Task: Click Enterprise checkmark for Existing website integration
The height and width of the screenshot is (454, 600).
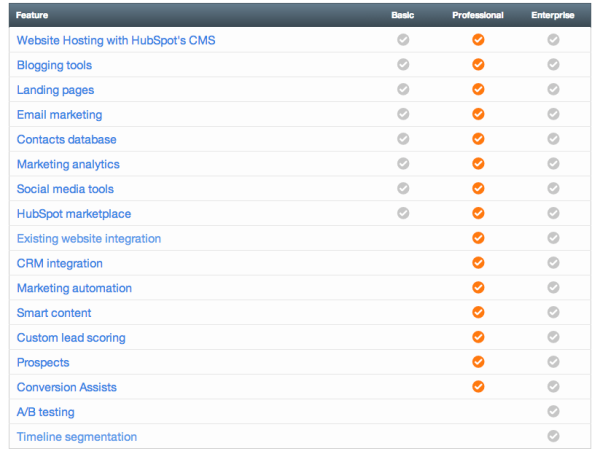Action: pyautogui.click(x=553, y=238)
